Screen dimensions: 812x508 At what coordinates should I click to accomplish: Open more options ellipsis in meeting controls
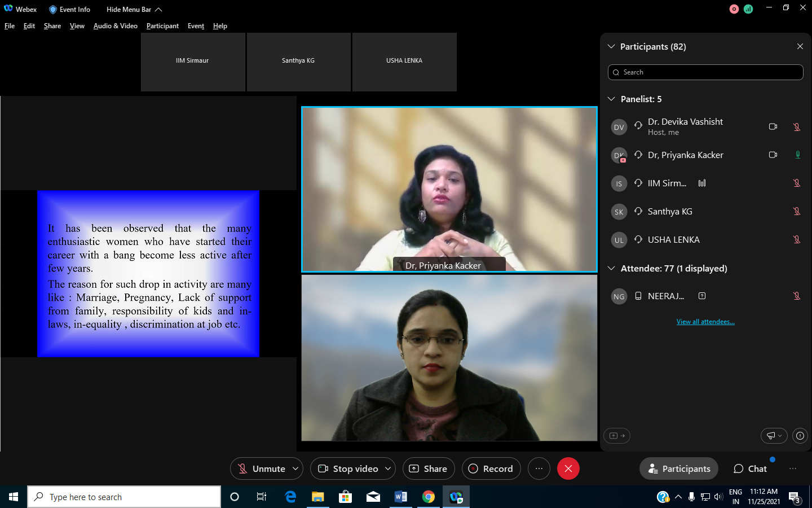539,468
